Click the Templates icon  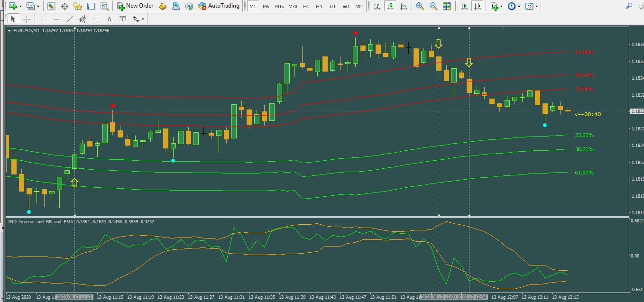[x=530, y=6]
